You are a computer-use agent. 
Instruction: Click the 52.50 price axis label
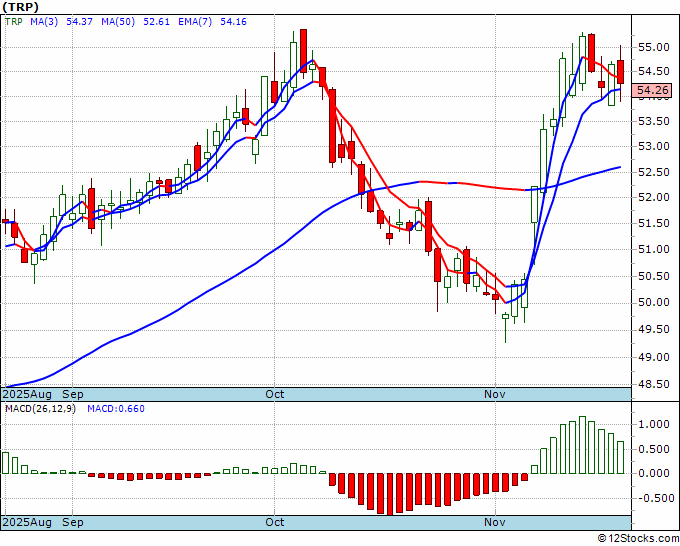[x=654, y=172]
